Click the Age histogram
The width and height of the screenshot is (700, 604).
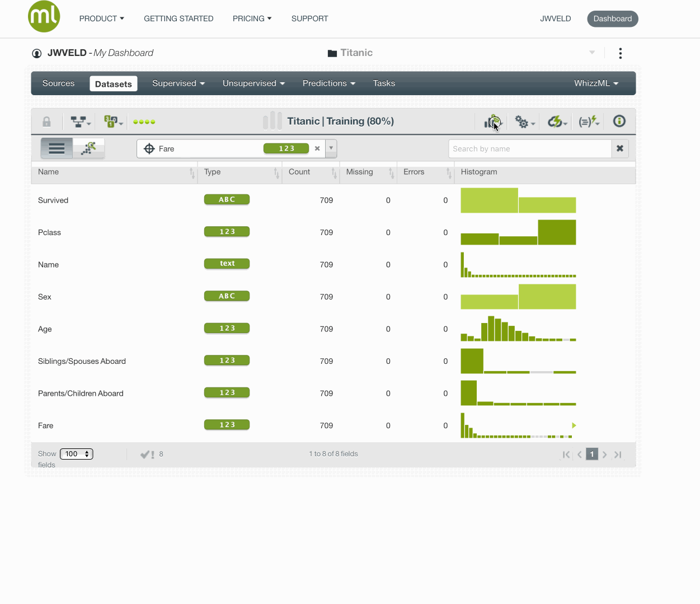518,329
